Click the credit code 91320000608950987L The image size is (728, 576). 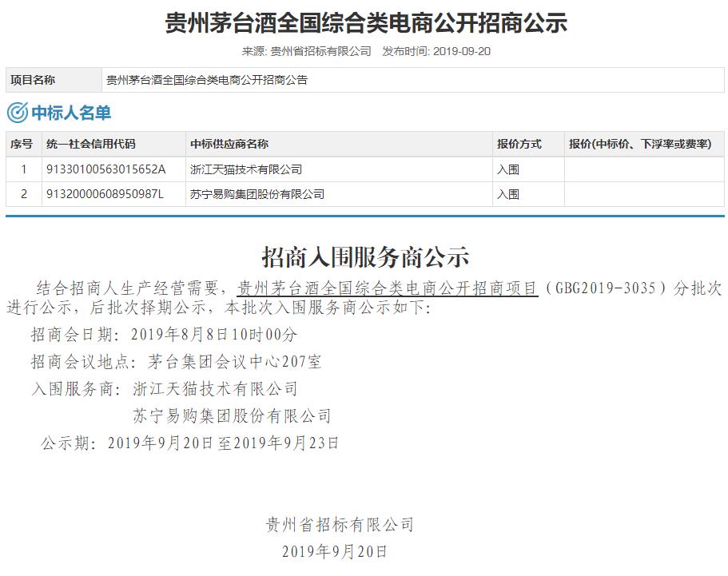[x=105, y=193]
